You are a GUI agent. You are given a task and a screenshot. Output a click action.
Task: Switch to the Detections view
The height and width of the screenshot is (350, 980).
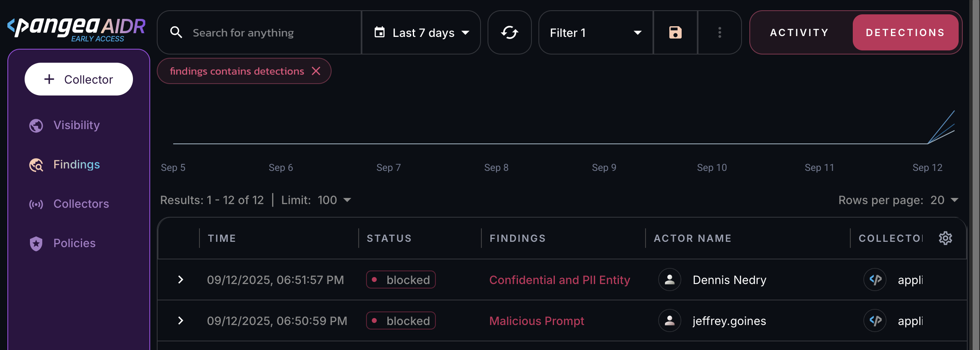tap(905, 32)
